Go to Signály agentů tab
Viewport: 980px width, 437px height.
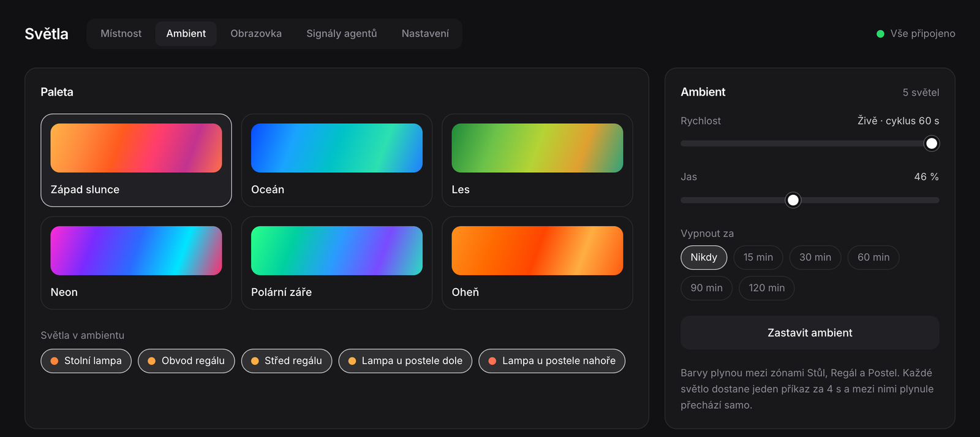342,34
